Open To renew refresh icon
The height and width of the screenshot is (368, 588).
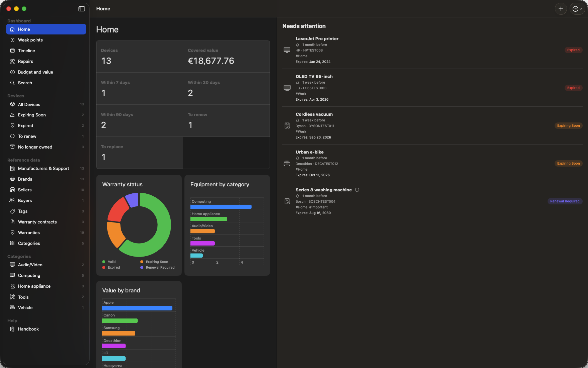tap(12, 136)
